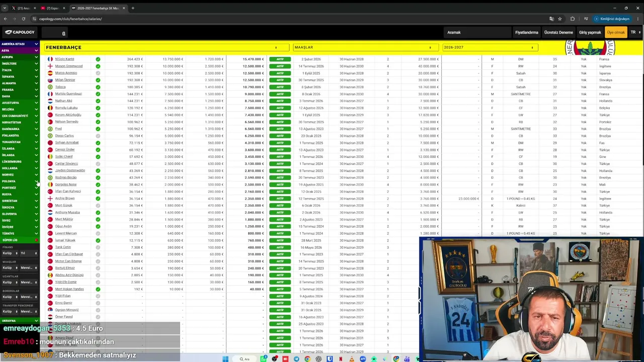Open Fiyatlandırma in the top menu
Image resolution: width=644 pixels, height=362 pixels.
[x=527, y=32]
